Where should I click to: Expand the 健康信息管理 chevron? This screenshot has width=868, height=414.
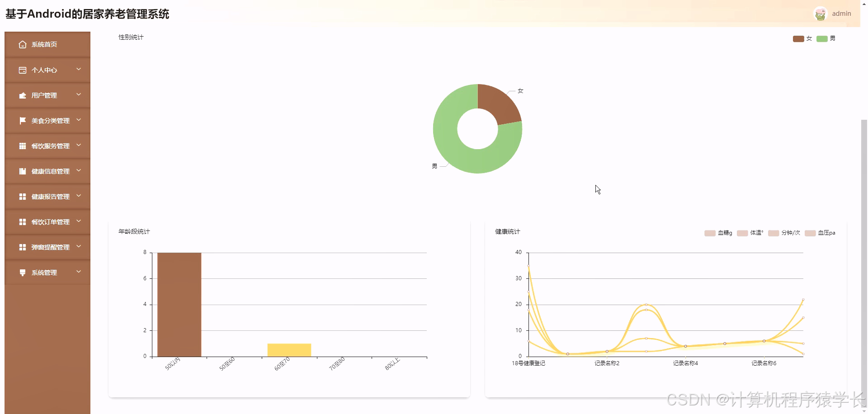(x=79, y=170)
